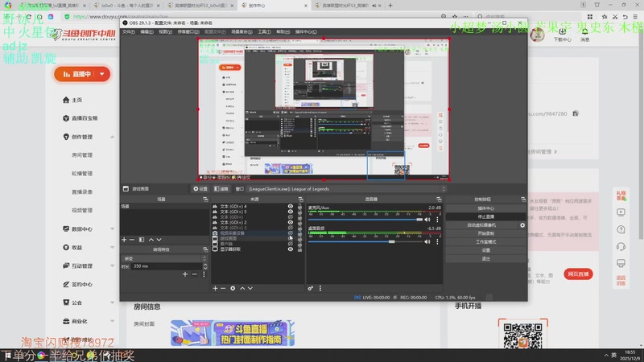
Task: Open the League of Legends window dropdown
Action: coord(346,189)
